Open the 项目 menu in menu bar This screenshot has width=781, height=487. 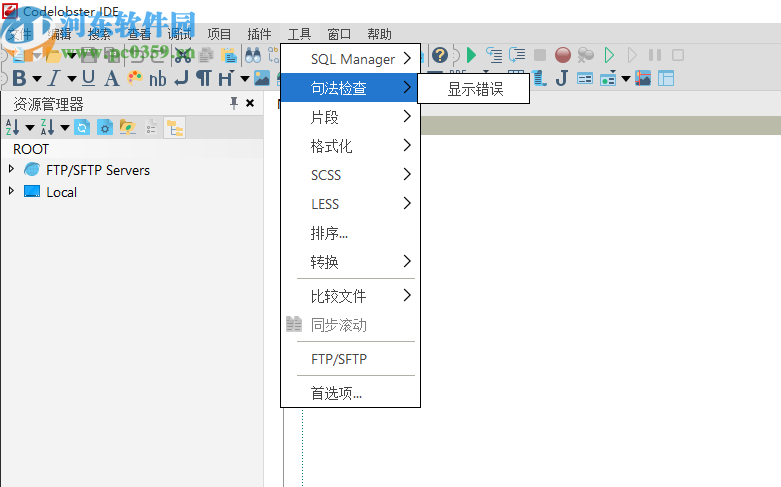219,34
